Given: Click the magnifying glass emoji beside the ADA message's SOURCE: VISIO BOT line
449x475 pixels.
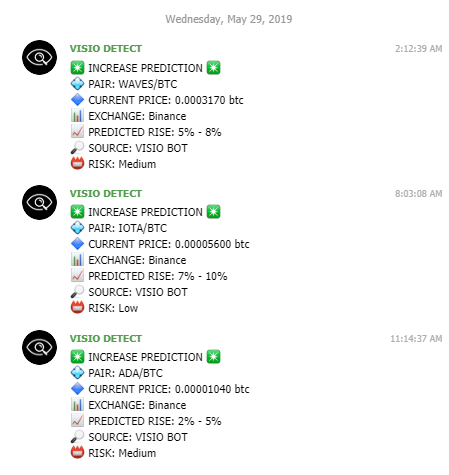Looking at the screenshot, I should (77, 437).
